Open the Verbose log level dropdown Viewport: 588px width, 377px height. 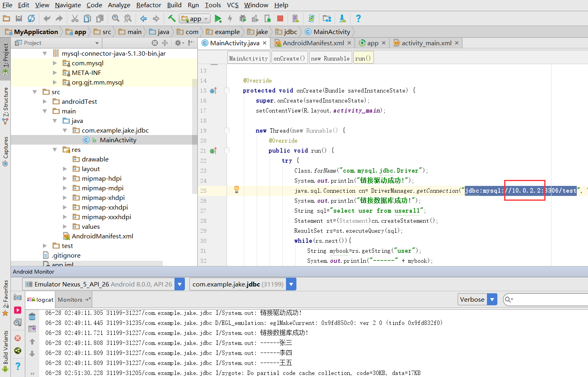coord(478,299)
